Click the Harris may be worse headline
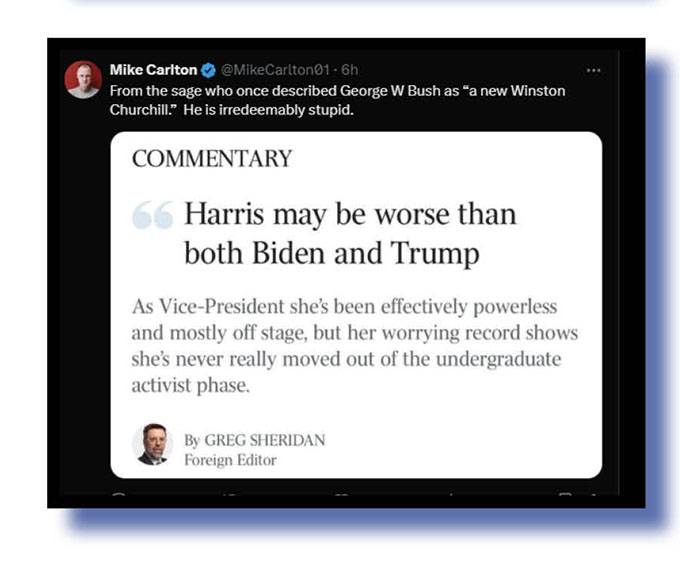Image resolution: width=680 pixels, height=571 pixels. [x=350, y=233]
